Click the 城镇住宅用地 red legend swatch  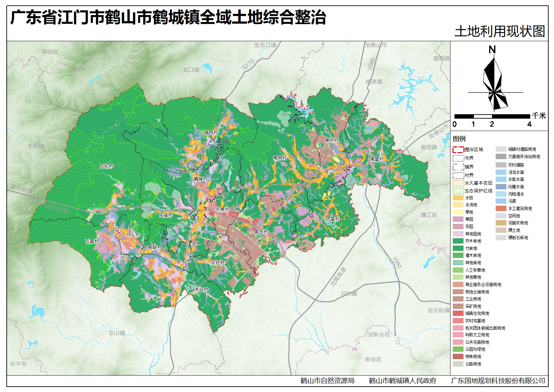coord(458,313)
